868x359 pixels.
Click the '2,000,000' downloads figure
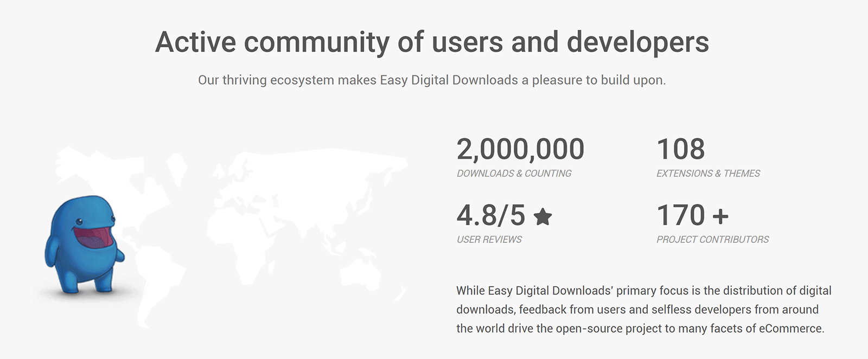(x=520, y=149)
